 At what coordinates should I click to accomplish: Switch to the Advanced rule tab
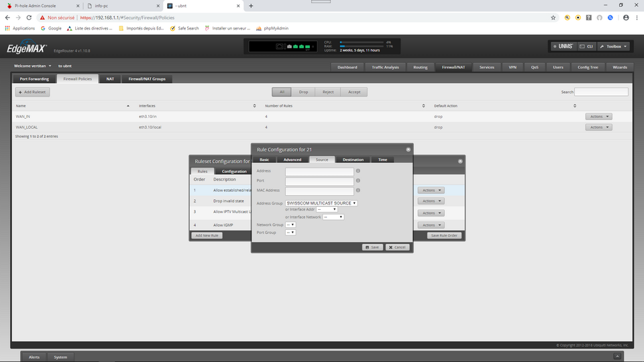pos(292,160)
